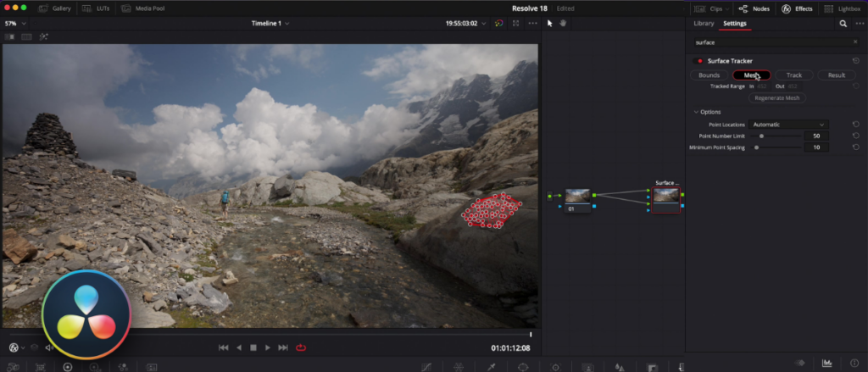Stop playback
Viewport: 868px width, 372px height.
tap(253, 347)
